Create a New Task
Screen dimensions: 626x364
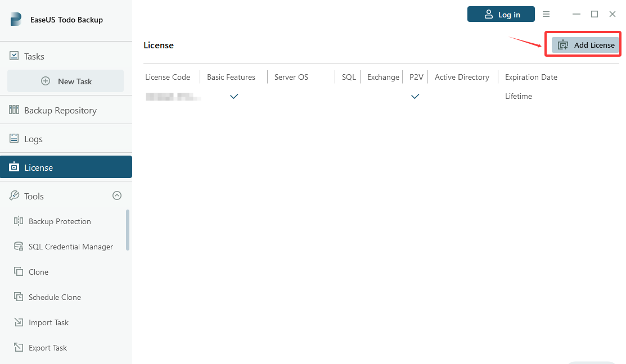(x=65, y=81)
